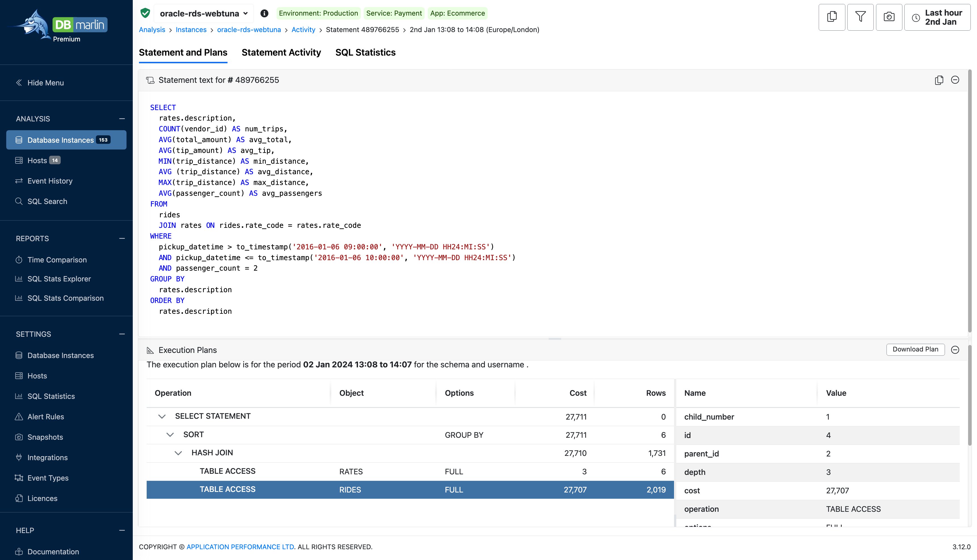Click the oracle-rds-webtuna breadcrumb link
The height and width of the screenshot is (560, 977).
tap(249, 30)
